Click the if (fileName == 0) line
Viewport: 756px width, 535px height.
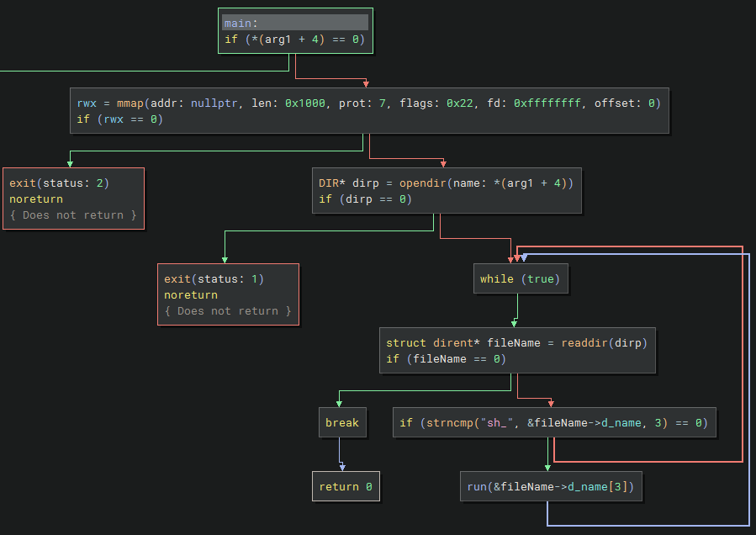pyautogui.click(x=446, y=359)
